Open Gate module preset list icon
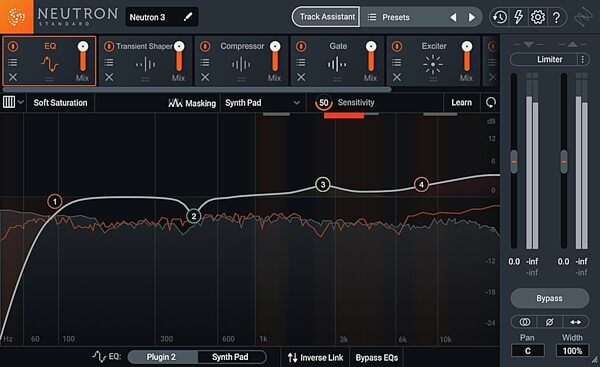Image resolution: width=600 pixels, height=367 pixels. point(301,62)
